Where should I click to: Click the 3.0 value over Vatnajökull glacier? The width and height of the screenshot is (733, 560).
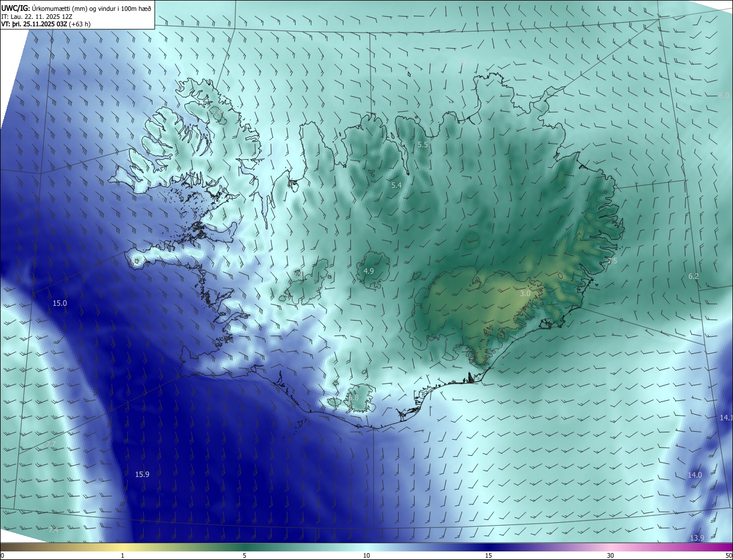coord(525,293)
